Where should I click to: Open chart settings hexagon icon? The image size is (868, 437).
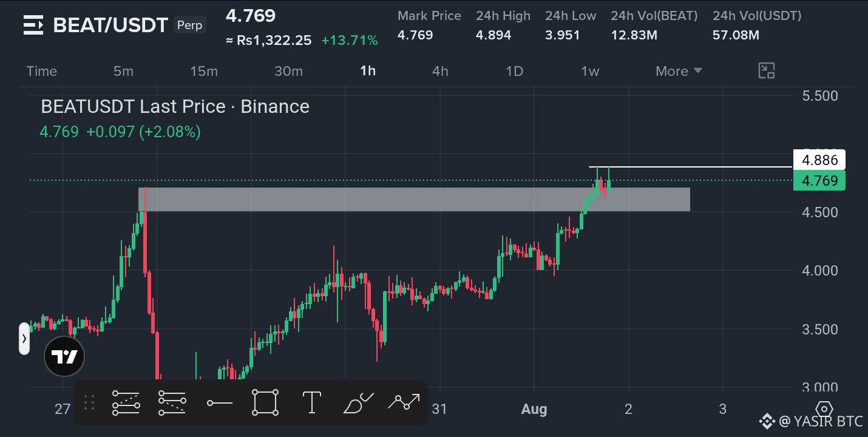tap(824, 408)
